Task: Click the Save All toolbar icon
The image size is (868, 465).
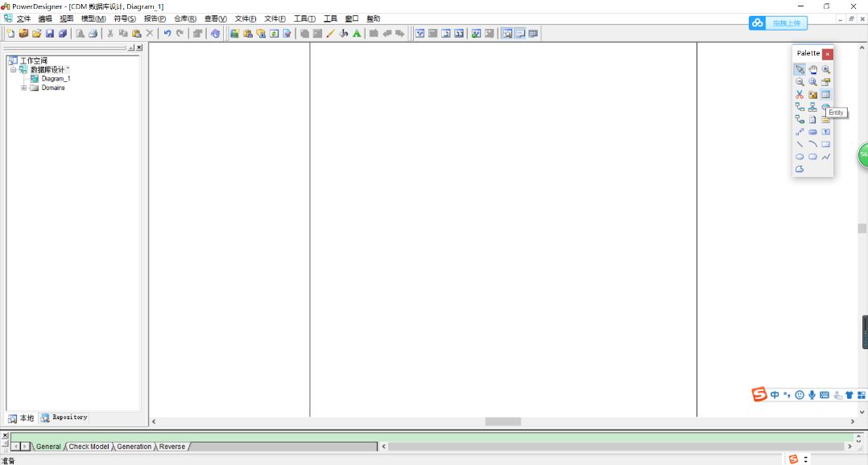Action: coord(63,34)
